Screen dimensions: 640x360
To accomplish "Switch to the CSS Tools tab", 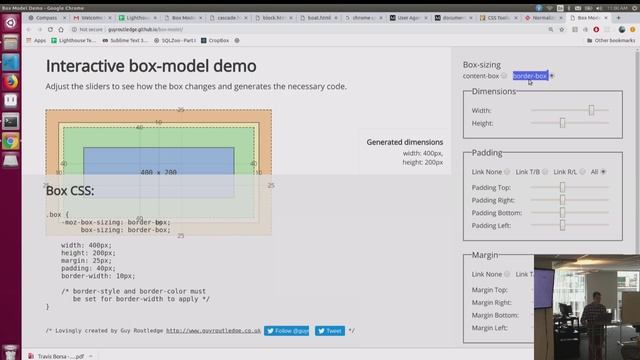I will pyautogui.click(x=498, y=18).
